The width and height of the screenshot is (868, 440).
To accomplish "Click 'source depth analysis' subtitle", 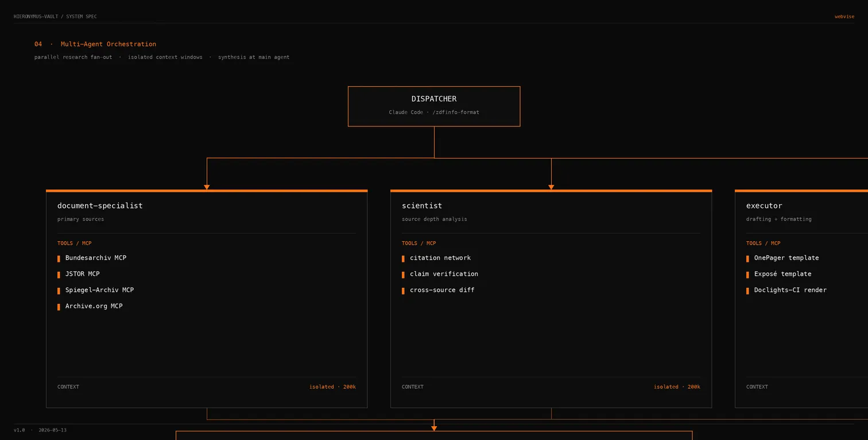I will (x=435, y=219).
